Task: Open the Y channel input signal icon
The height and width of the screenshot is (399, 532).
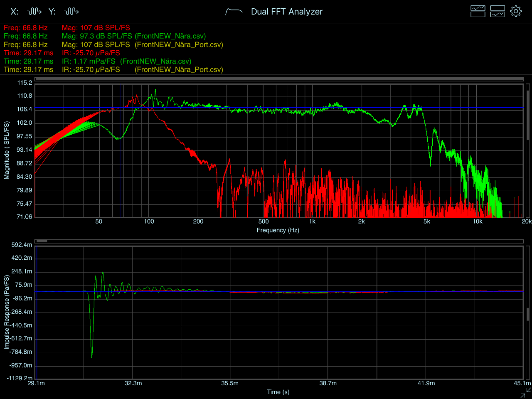Action: pyautogui.click(x=71, y=11)
